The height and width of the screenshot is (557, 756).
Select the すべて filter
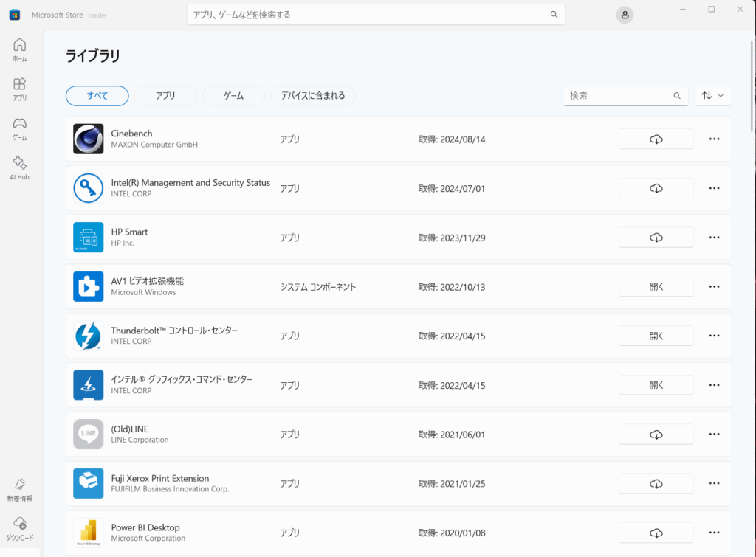pos(97,96)
